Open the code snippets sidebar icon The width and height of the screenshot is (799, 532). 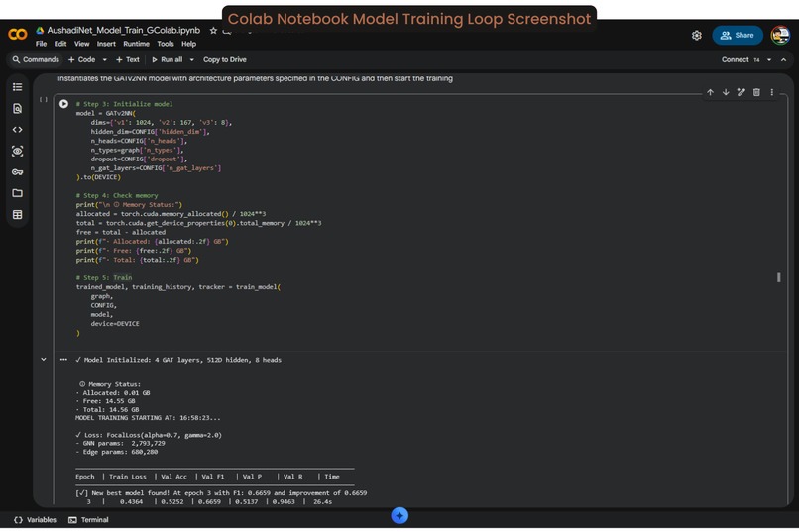pyautogui.click(x=17, y=130)
